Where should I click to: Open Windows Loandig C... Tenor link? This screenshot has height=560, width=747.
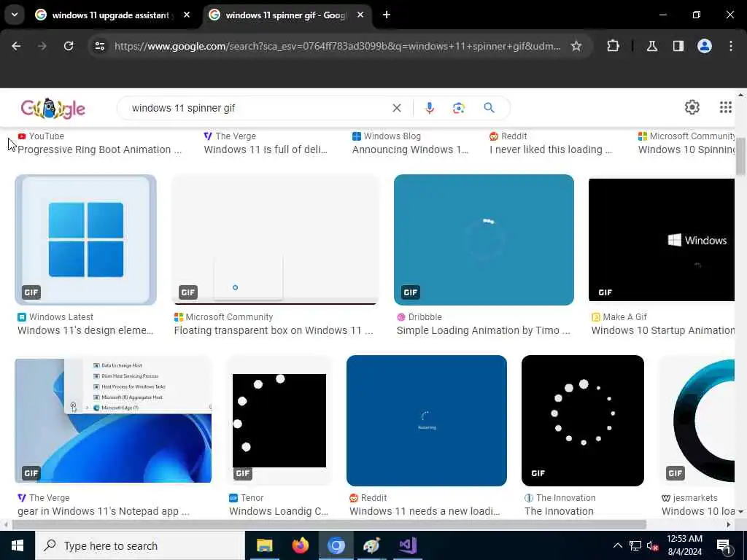pyautogui.click(x=279, y=511)
